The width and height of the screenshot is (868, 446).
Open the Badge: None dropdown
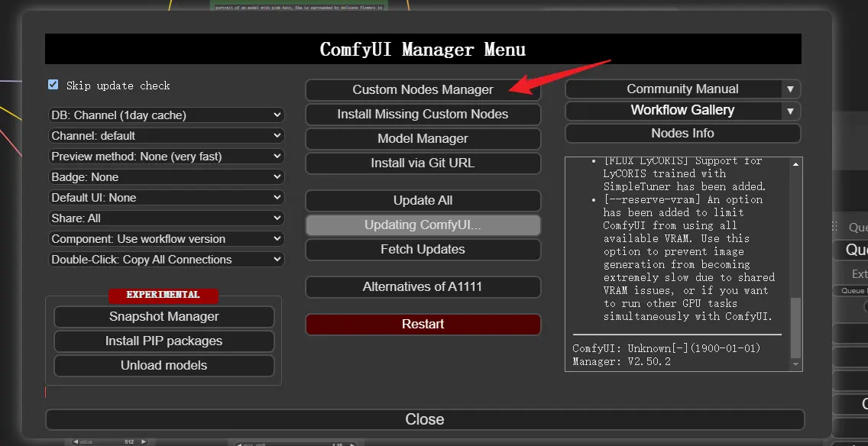[x=167, y=177]
